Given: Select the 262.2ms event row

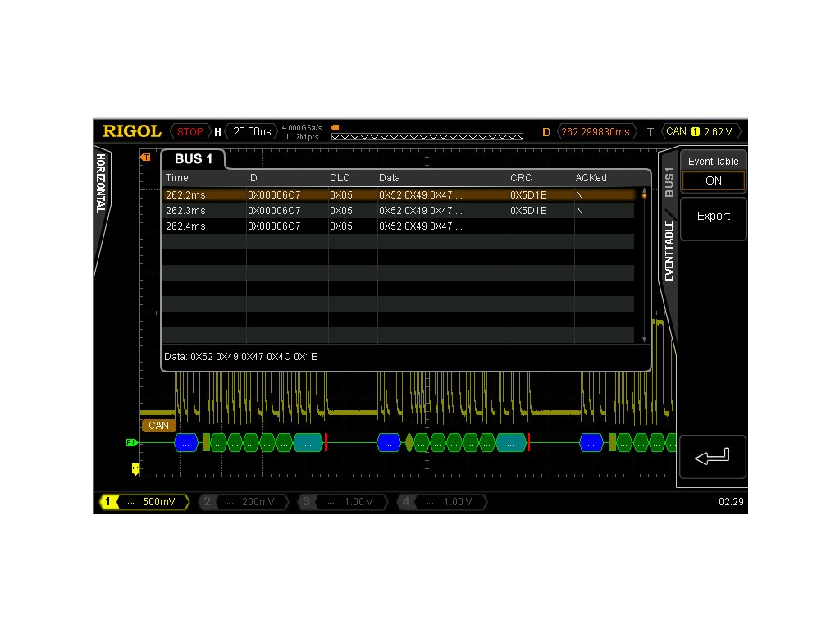Looking at the screenshot, I should coord(398,195).
